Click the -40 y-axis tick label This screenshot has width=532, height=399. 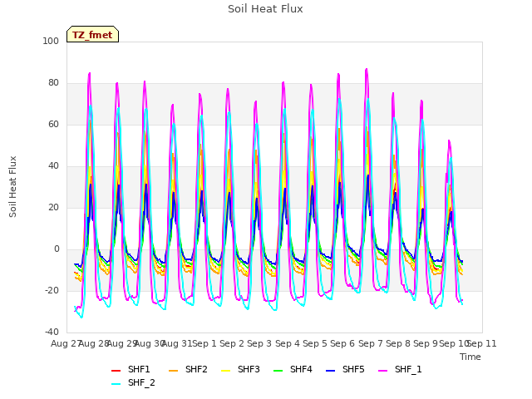(52, 332)
